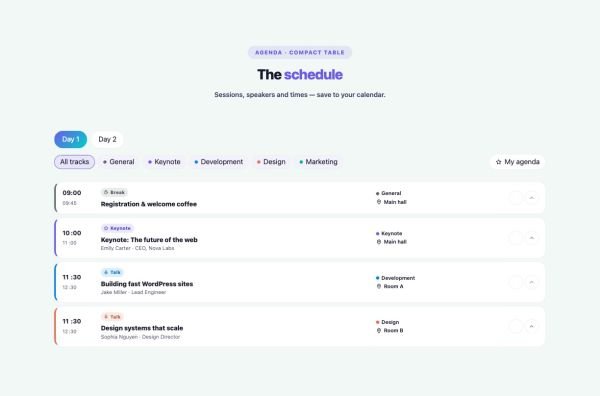Switch to the Day 2 tab
This screenshot has width=600, height=396.
click(107, 139)
